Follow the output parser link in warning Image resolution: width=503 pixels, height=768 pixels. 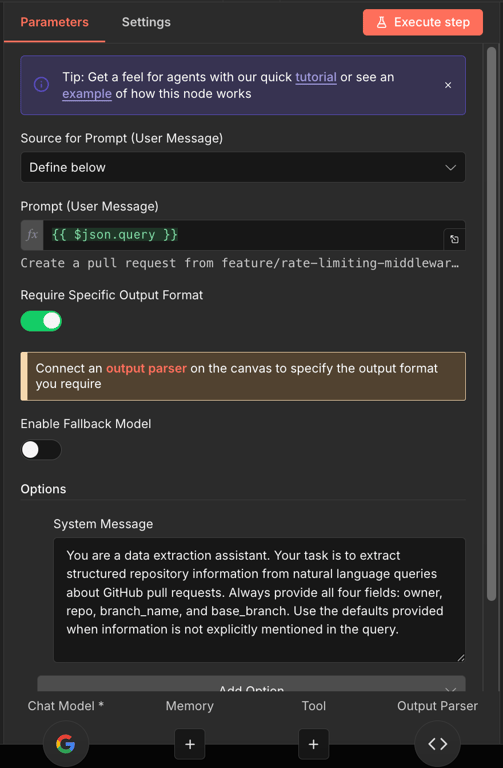[146, 368]
